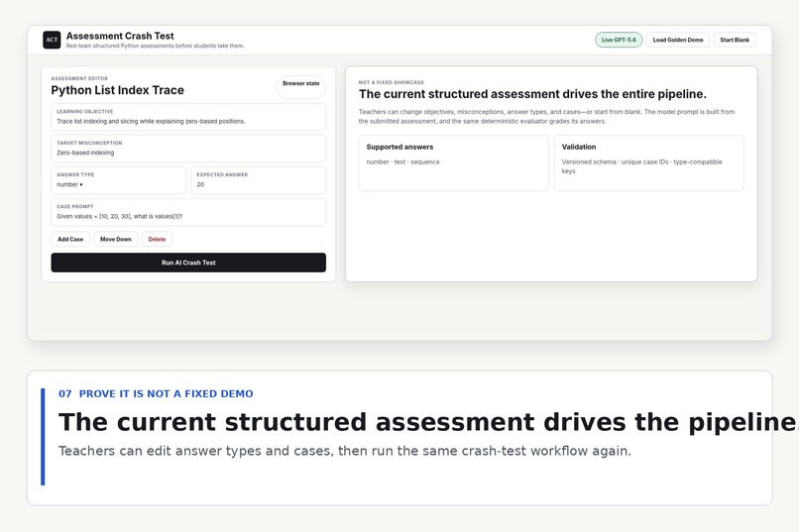799x532 pixels.
Task: Click the 'ASSESSMENT EDITOR' label
Action: pos(79,78)
